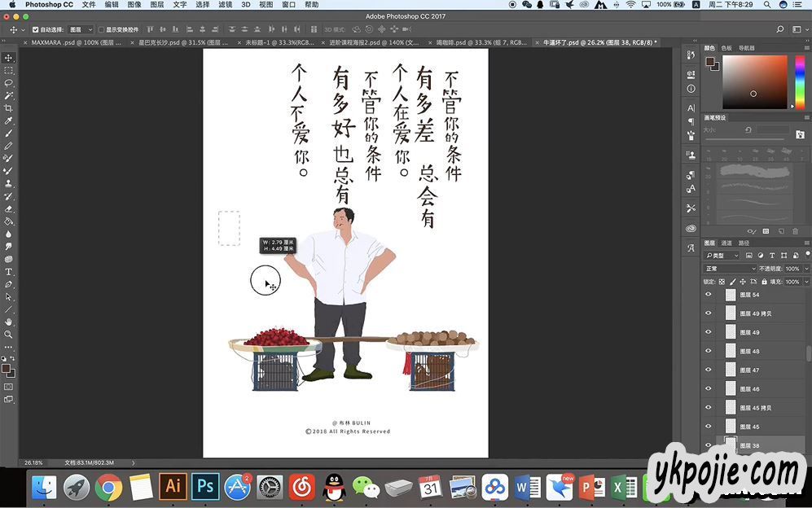Screen dimensions: 812x508
Task: Toggle the 自动选择 checkbox
Action: coord(35,30)
